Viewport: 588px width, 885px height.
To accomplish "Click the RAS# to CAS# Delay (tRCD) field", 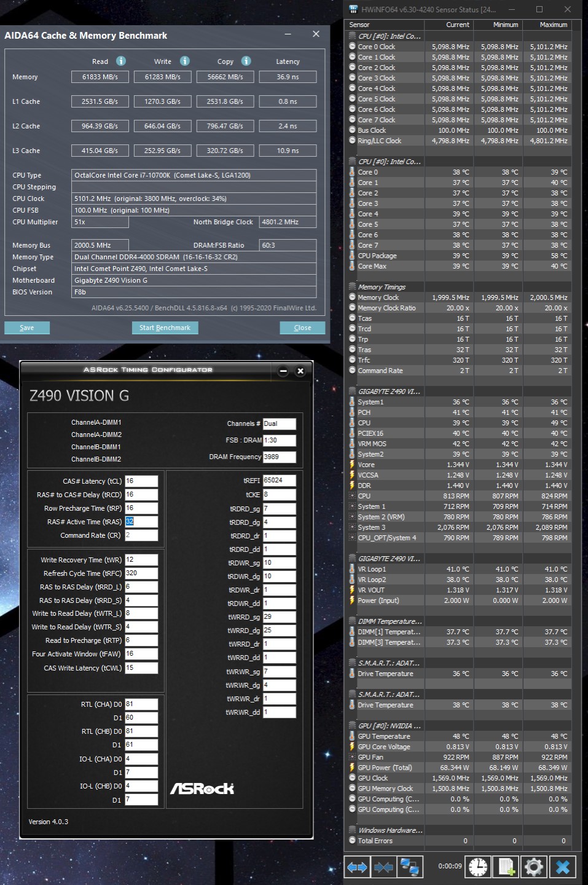I will (141, 495).
